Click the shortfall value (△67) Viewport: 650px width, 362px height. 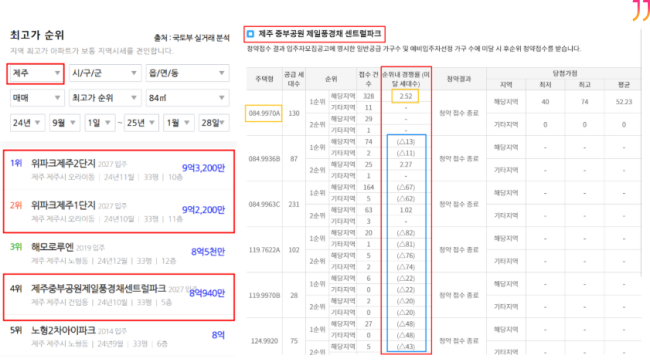(x=406, y=187)
